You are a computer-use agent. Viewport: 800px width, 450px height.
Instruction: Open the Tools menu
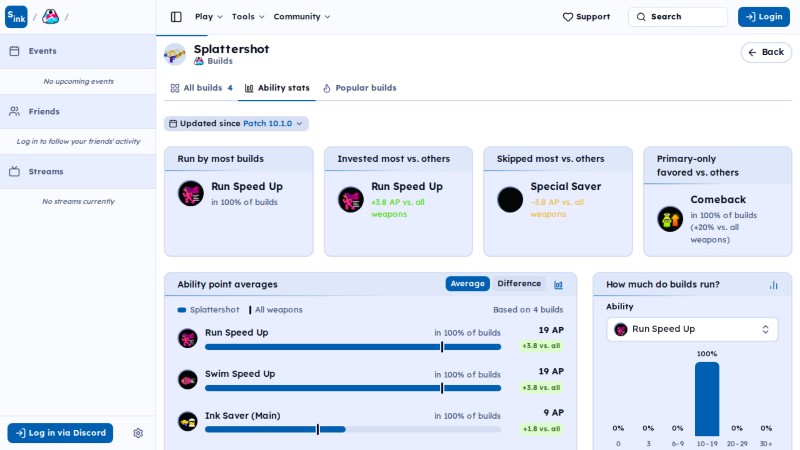click(x=248, y=17)
